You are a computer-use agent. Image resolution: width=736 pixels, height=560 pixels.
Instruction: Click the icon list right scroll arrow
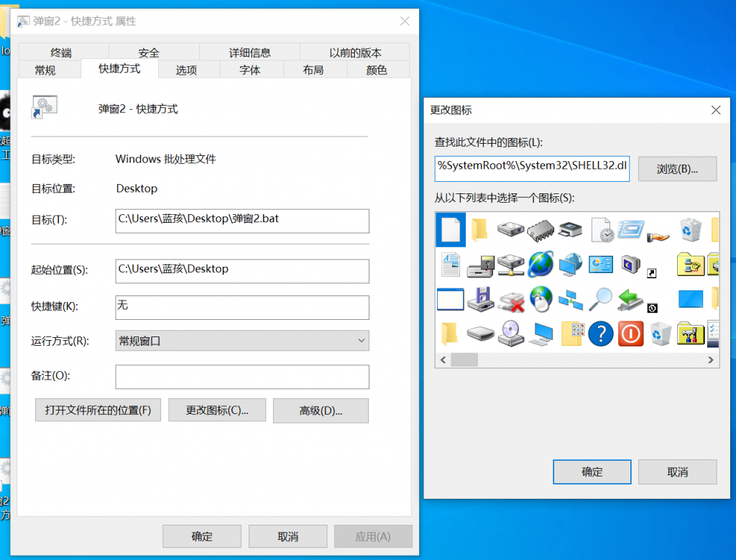(x=711, y=359)
